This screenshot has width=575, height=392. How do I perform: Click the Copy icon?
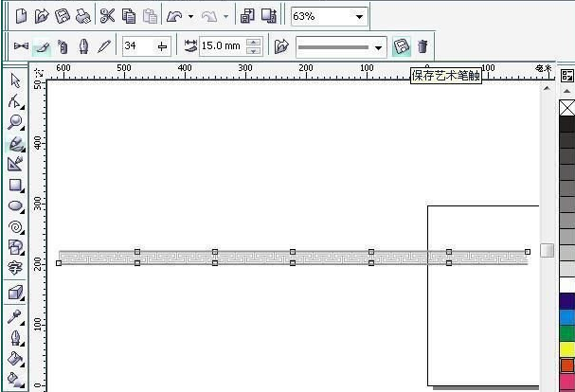click(x=129, y=16)
